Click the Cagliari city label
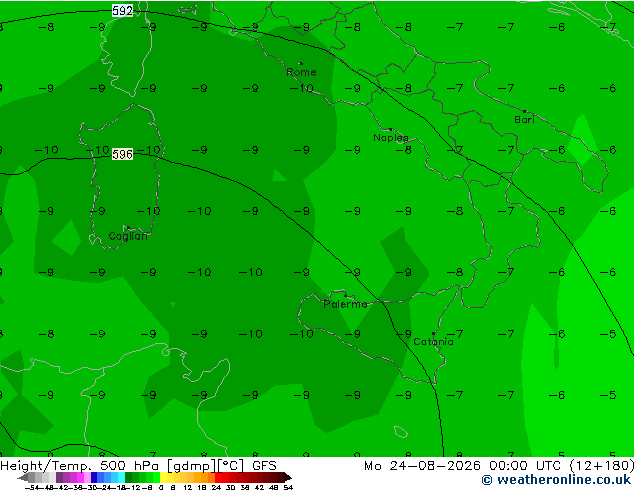Viewport: 634px width, 490px height. [x=128, y=236]
